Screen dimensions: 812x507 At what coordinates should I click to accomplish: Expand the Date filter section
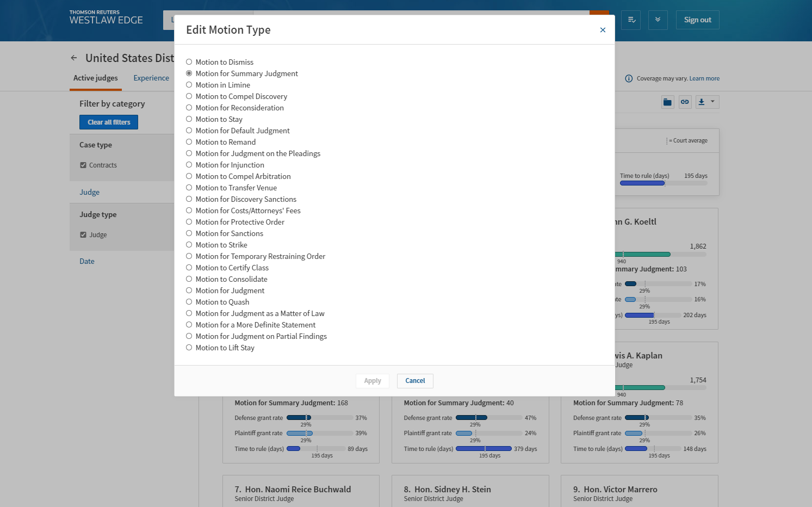pos(87,261)
